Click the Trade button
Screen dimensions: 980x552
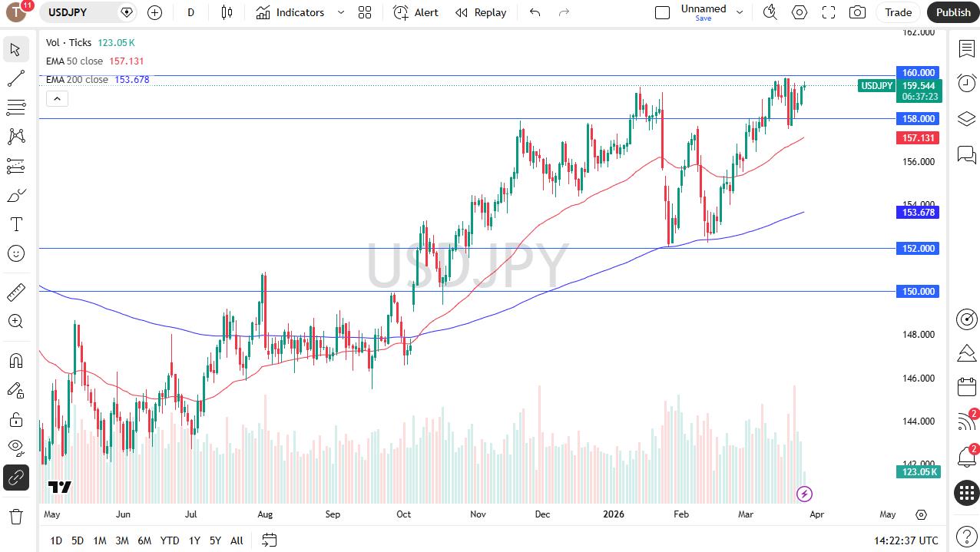pos(897,12)
